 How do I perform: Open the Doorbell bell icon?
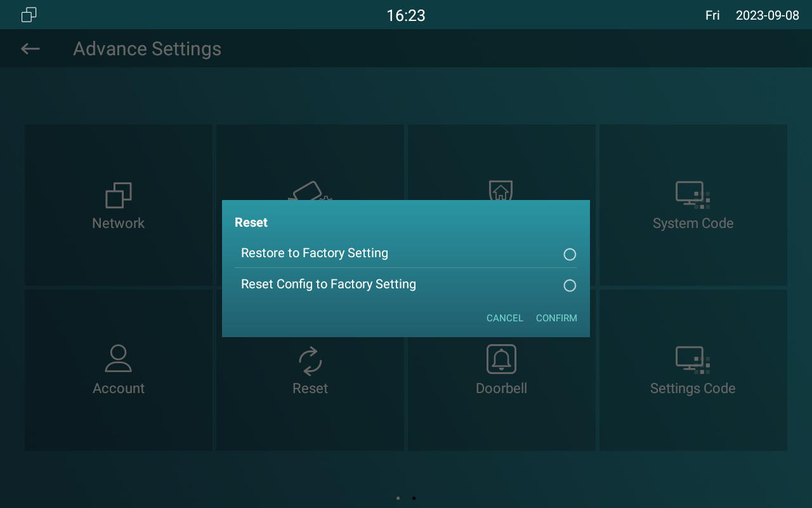501,359
